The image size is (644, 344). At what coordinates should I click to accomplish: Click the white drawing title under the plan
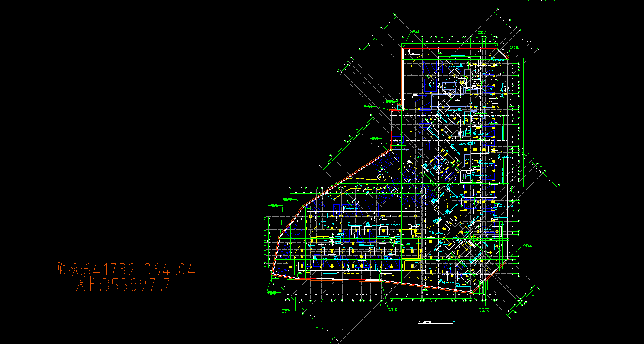pos(425,322)
